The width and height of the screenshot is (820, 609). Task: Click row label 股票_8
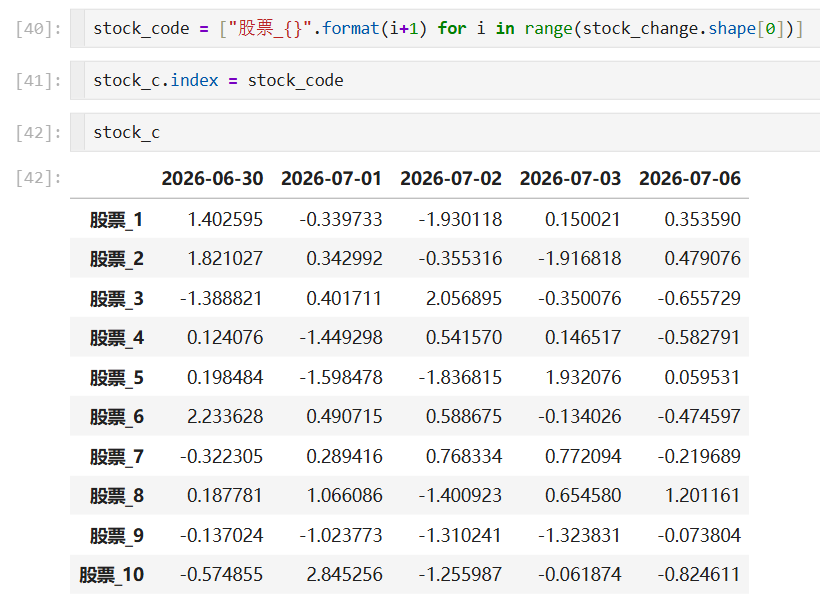(116, 496)
